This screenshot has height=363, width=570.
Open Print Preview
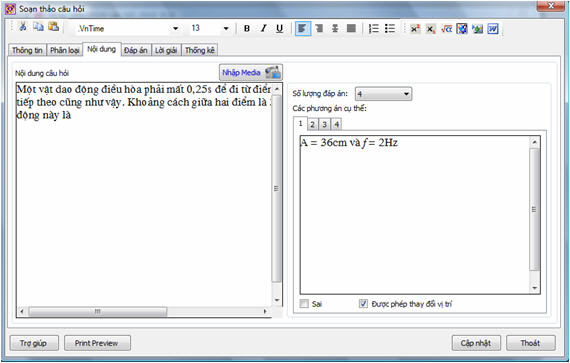point(97,343)
